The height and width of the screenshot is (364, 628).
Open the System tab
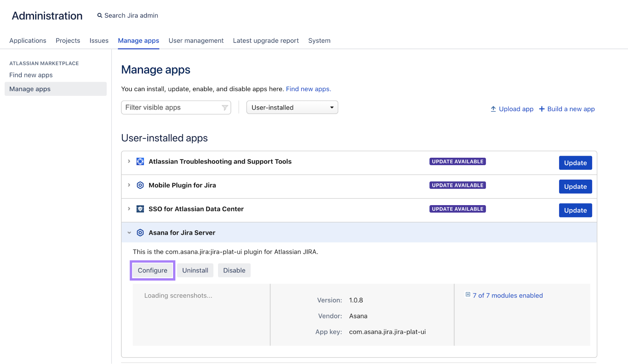(x=319, y=40)
